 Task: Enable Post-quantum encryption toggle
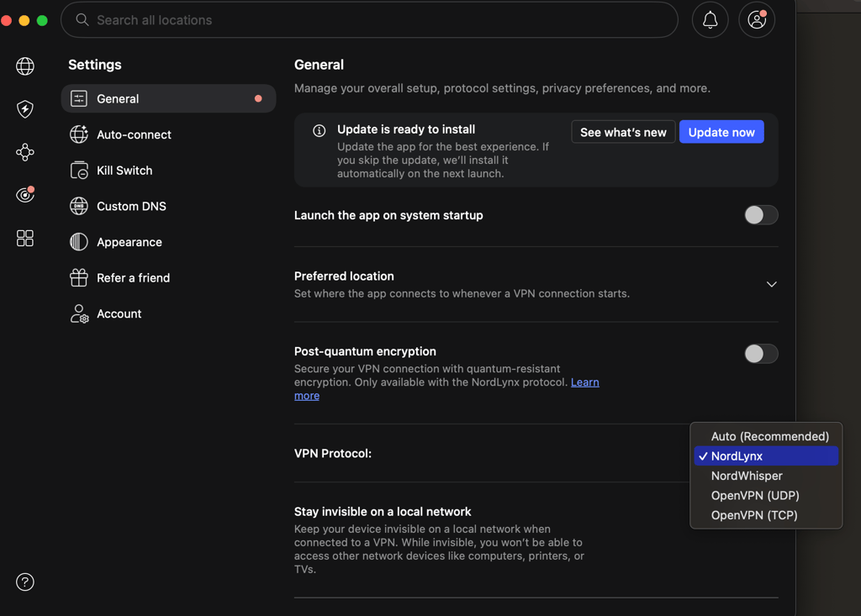point(761,354)
